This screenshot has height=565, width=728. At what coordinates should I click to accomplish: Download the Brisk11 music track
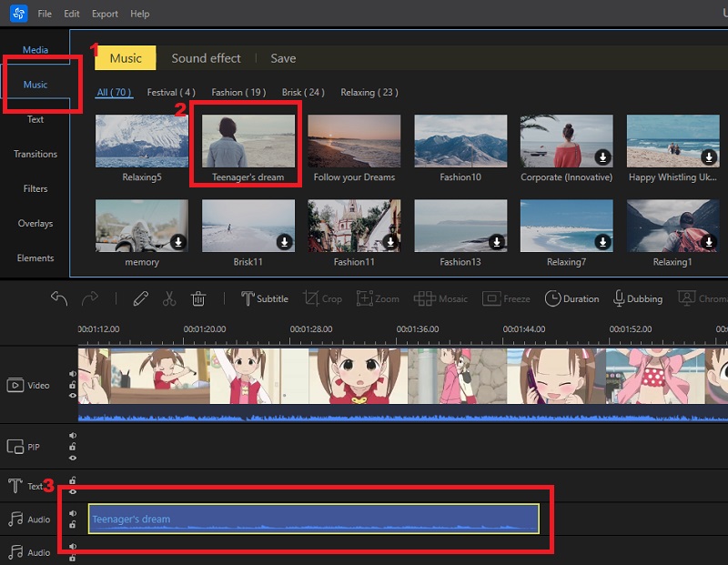pos(284,242)
